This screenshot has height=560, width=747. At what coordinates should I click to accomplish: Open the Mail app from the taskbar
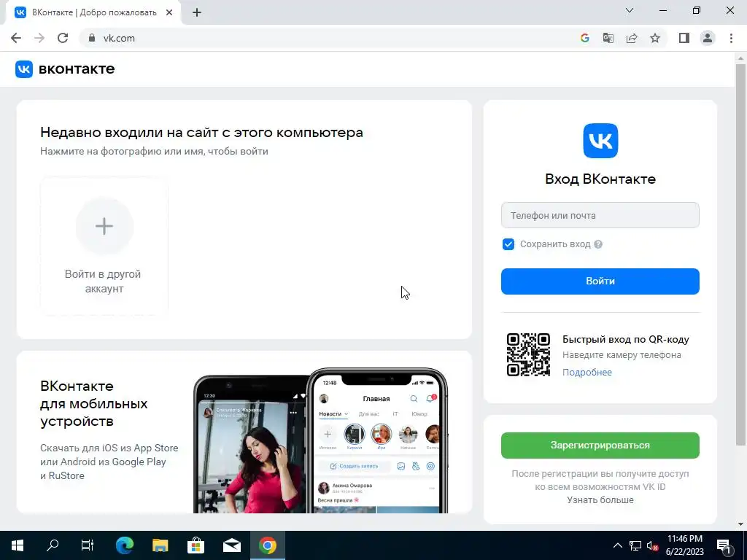pos(231,545)
